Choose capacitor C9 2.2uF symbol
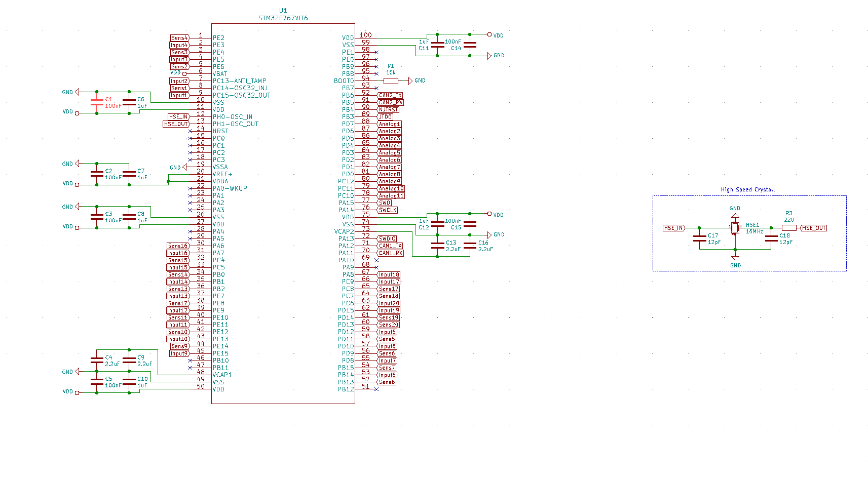Viewport: 868px width, 480px height. (129, 360)
